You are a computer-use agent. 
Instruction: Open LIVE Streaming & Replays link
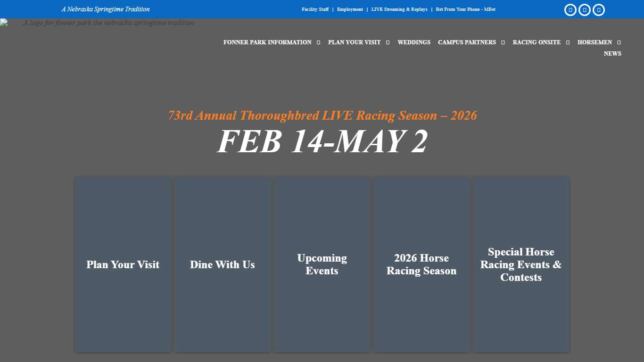pyautogui.click(x=399, y=9)
